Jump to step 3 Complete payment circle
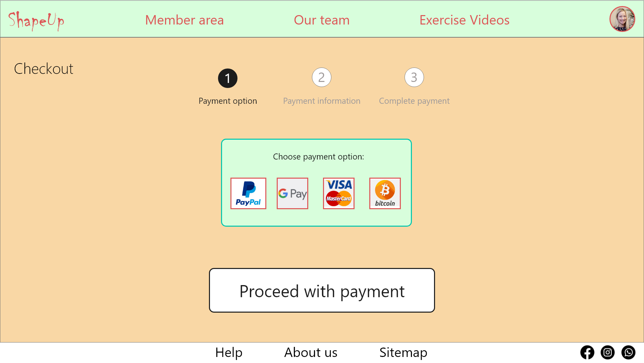The image size is (644, 363). click(414, 78)
